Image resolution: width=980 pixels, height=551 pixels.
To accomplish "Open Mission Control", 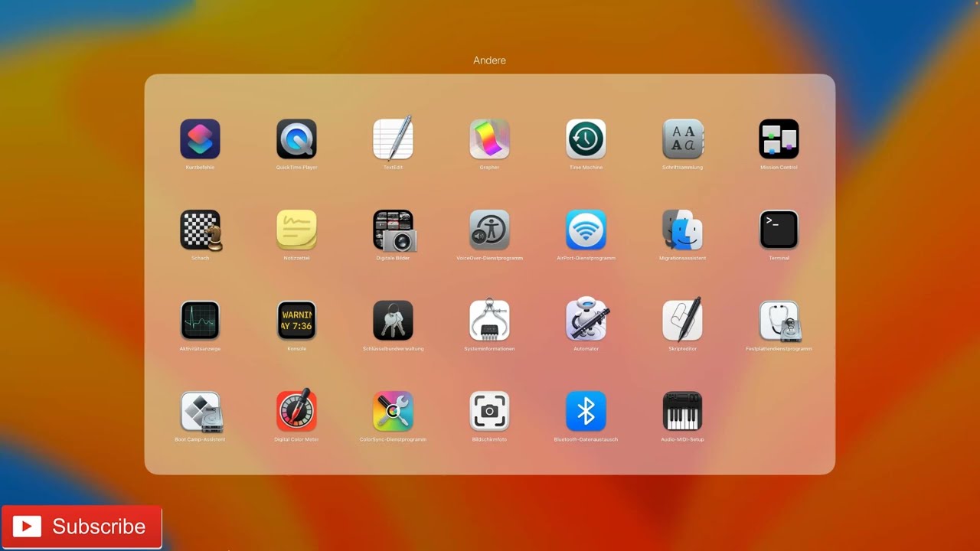I will point(779,139).
